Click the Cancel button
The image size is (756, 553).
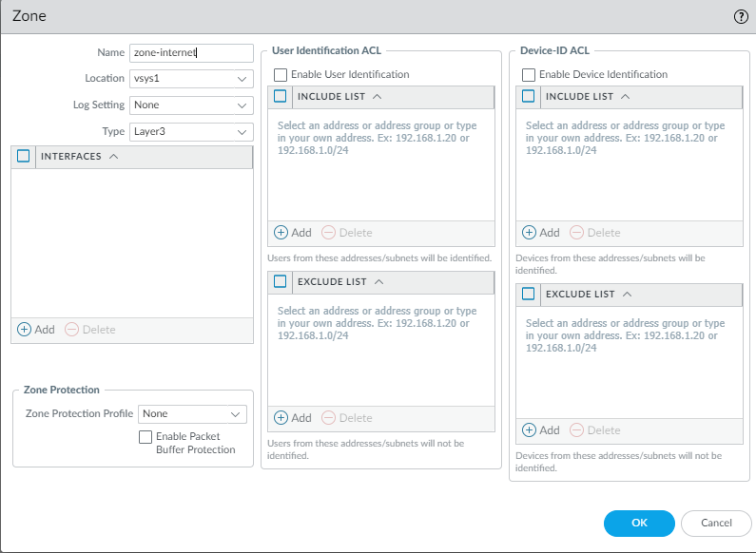coord(716,524)
